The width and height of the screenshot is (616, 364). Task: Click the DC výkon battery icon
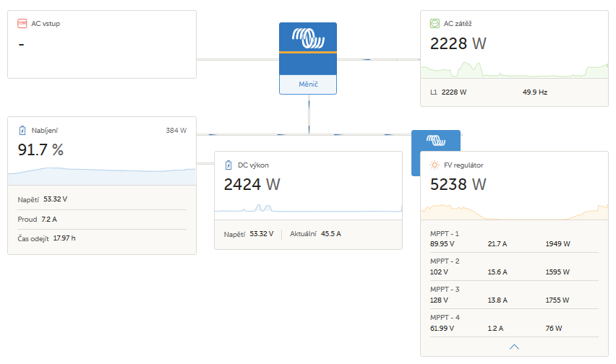click(228, 165)
